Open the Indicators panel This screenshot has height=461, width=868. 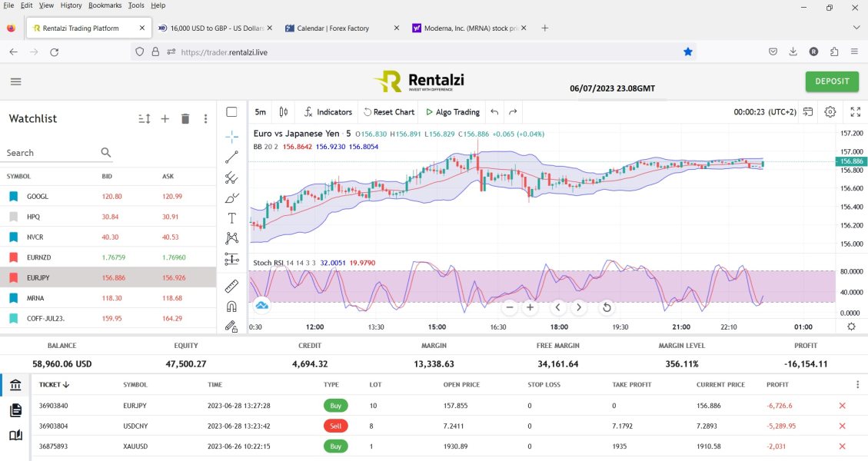coord(328,112)
